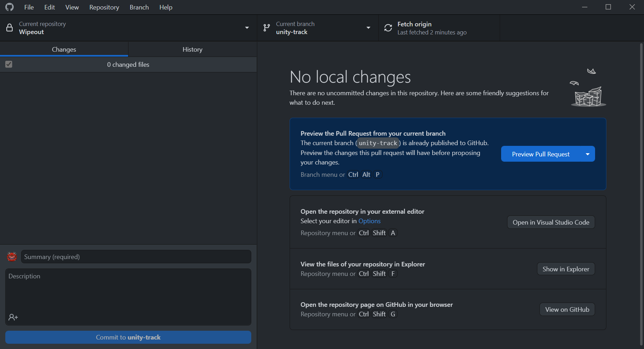Click the add co-authors icon
The width and height of the screenshot is (644, 349).
(13, 317)
